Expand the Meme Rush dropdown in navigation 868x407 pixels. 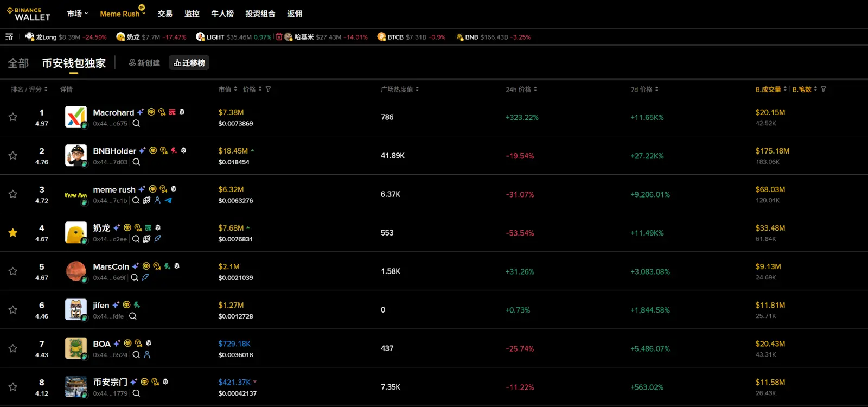pos(123,14)
